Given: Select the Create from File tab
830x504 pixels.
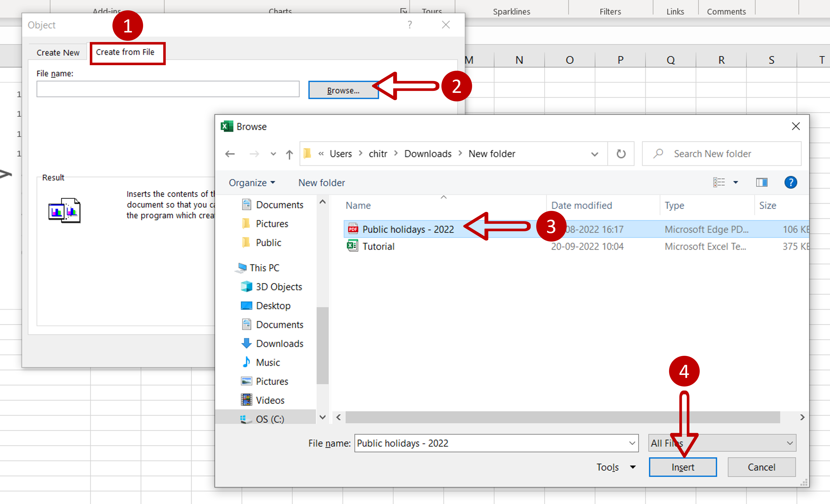Looking at the screenshot, I should 124,52.
